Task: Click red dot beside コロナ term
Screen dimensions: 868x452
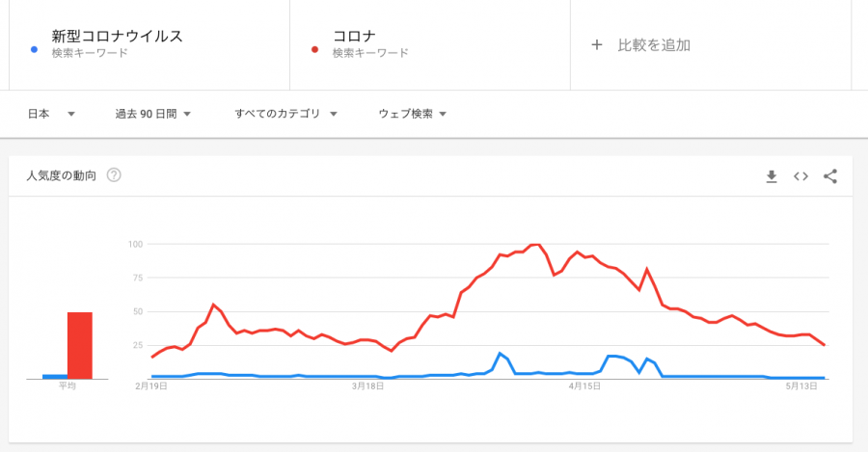Action: pos(315,46)
